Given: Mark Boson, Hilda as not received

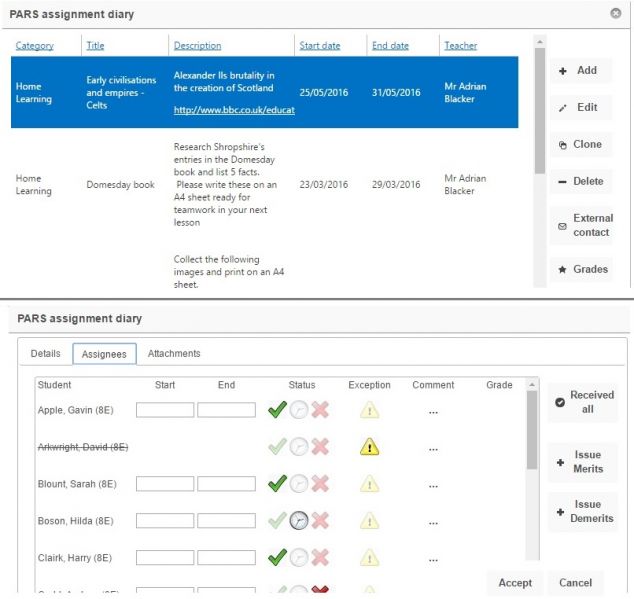Looking at the screenshot, I should pyautogui.click(x=320, y=521).
